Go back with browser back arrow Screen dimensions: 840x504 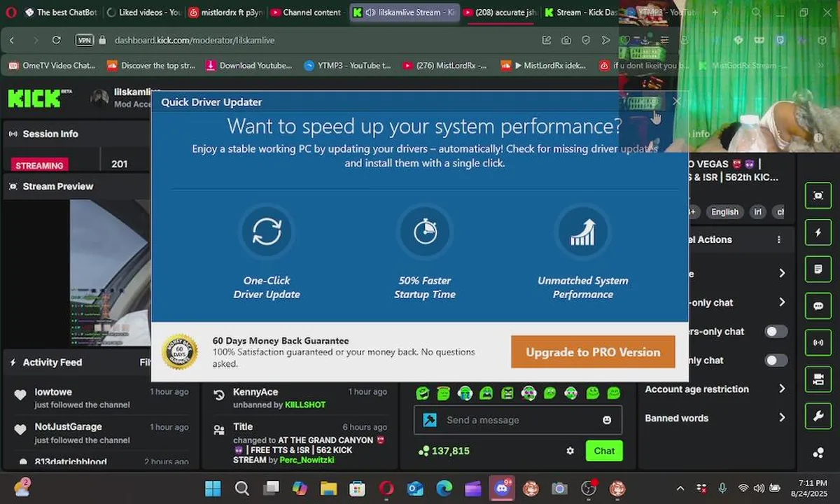pyautogui.click(x=12, y=41)
